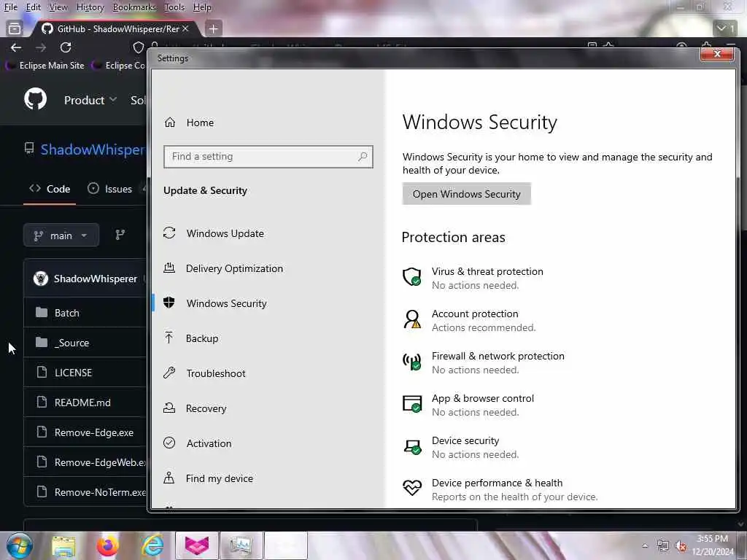Image resolution: width=747 pixels, height=560 pixels.
Task: Open a new browser tab with plus
Action: pyautogui.click(x=214, y=28)
